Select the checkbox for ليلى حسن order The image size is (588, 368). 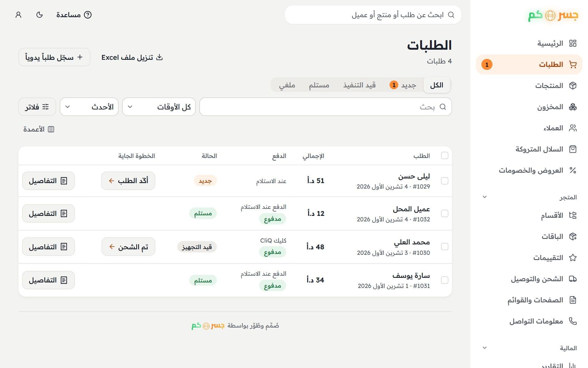(445, 181)
